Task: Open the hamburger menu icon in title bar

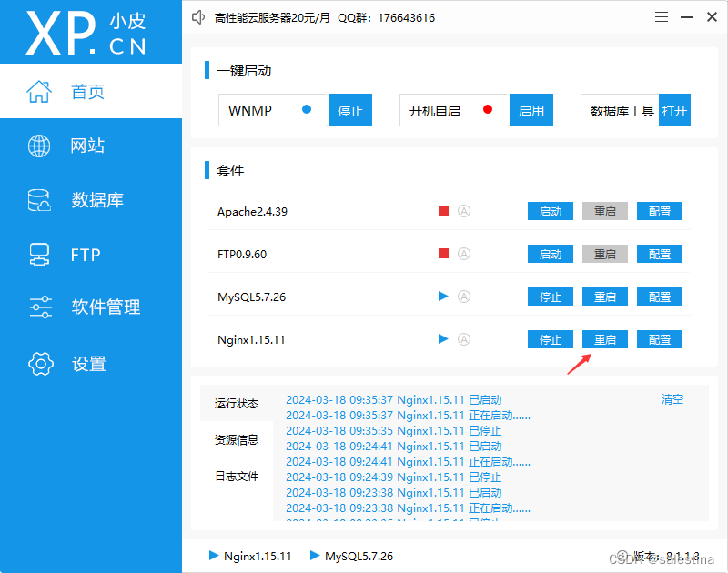Action: click(x=662, y=17)
